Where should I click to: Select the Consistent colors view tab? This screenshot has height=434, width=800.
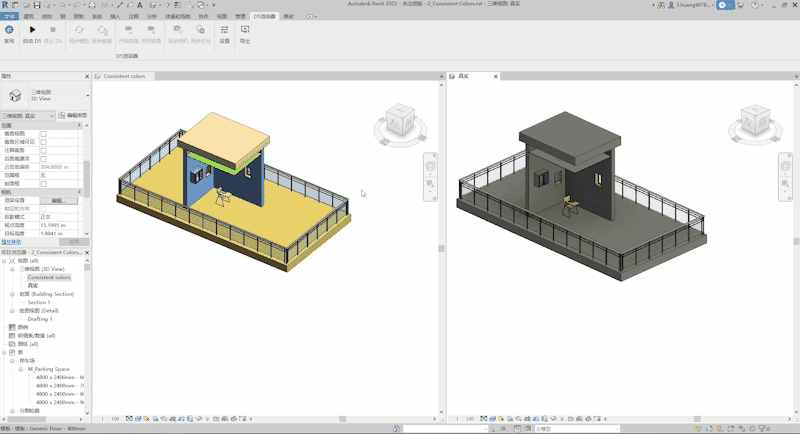tap(122, 76)
